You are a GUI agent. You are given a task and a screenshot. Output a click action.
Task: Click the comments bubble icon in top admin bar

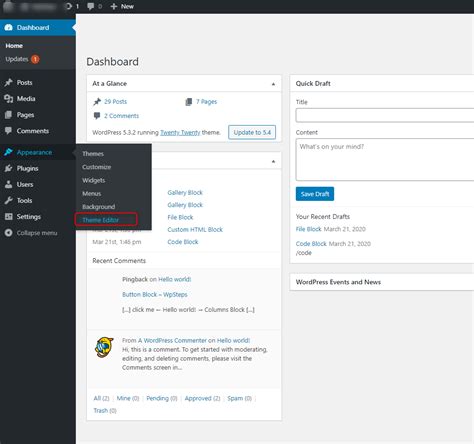point(90,6)
